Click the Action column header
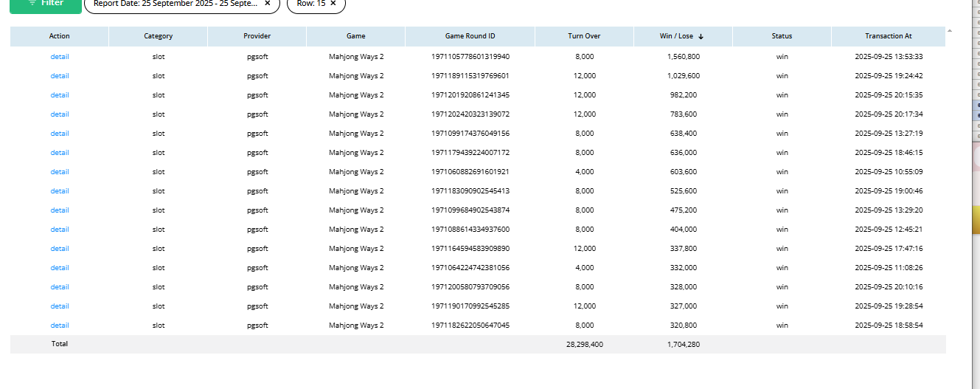Screen dimensions: 980x389 tap(60, 36)
